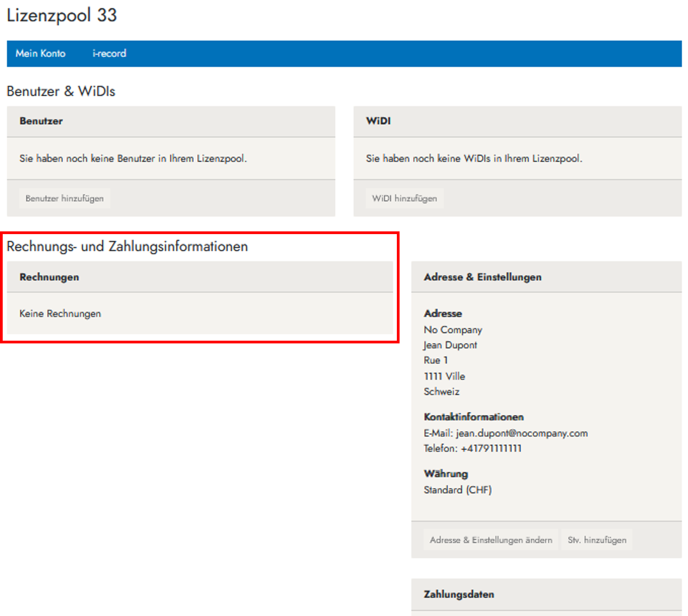Screen dimensions: 688x616
Task: Open the Mein Konto menu item
Action: [x=40, y=53]
